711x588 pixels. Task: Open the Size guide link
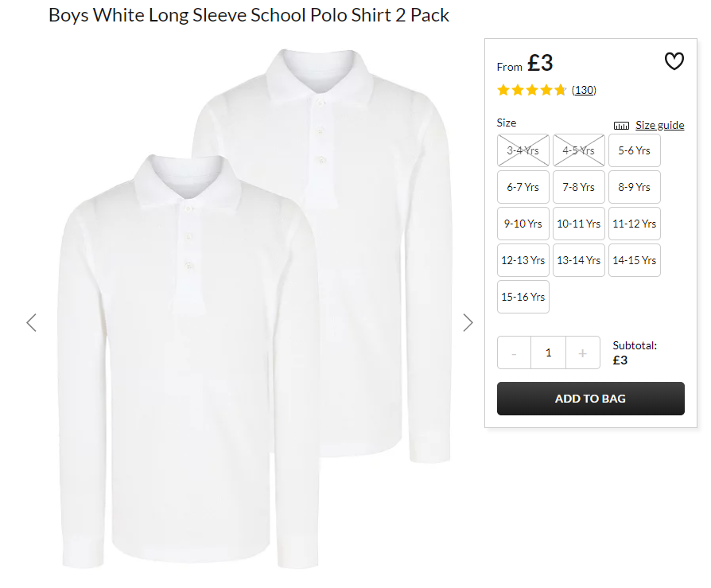[660, 125]
